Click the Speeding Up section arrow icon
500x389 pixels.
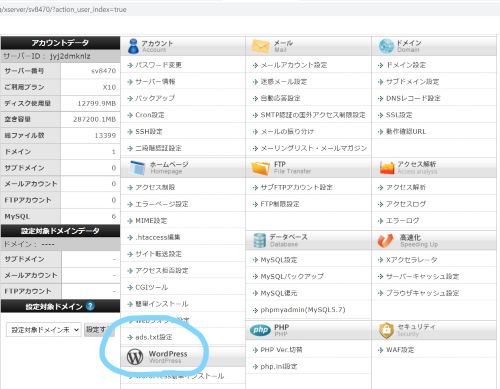coord(386,240)
